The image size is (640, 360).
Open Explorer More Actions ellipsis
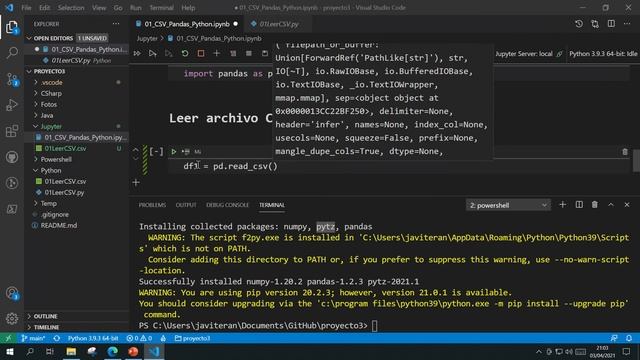pos(116,24)
